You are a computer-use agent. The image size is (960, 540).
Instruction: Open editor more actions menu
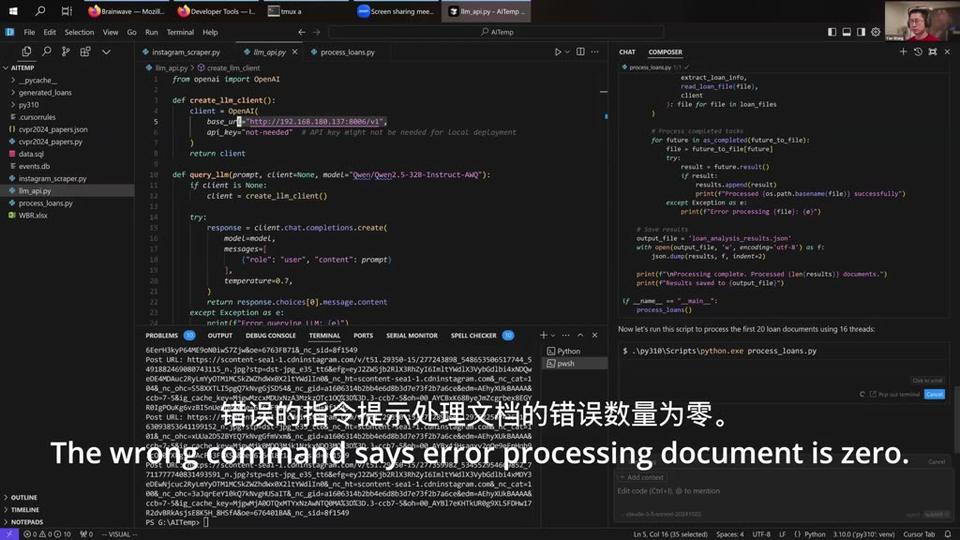point(595,52)
